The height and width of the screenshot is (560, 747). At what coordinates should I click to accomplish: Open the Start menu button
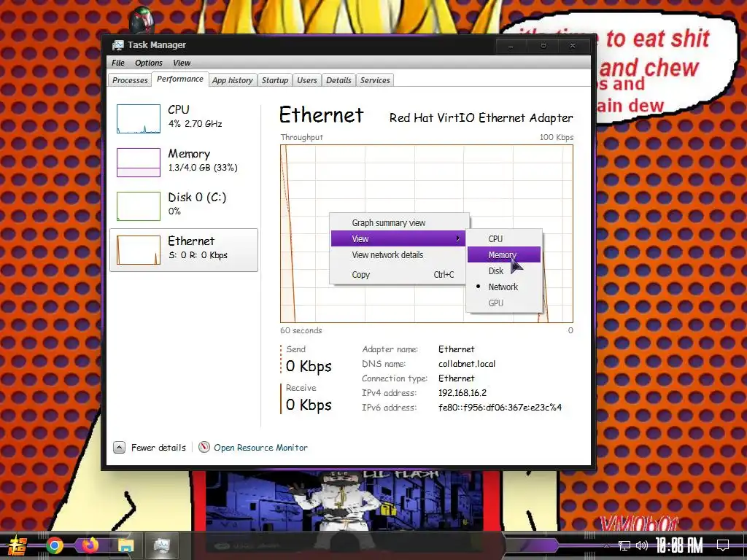pos(17,545)
